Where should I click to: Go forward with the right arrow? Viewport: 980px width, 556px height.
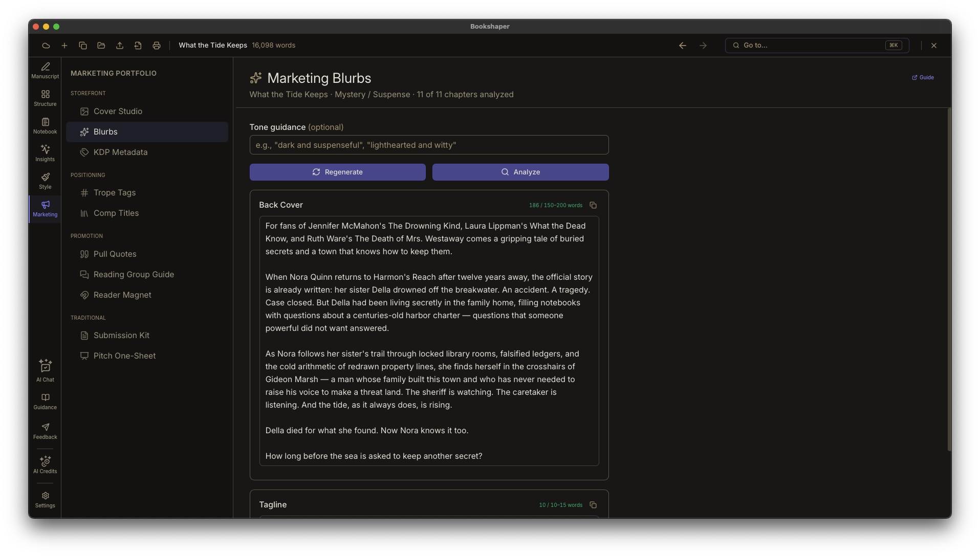point(703,46)
